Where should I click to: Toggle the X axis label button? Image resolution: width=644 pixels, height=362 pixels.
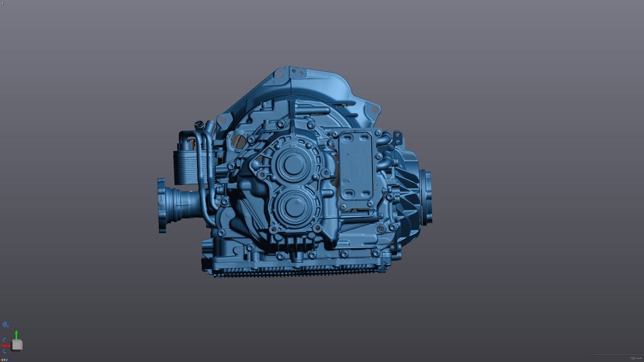[2, 360]
